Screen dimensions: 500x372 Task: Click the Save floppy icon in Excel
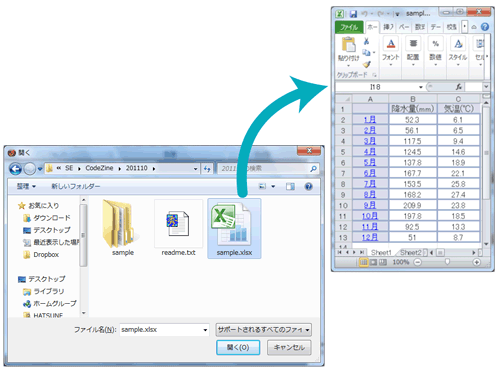[353, 14]
